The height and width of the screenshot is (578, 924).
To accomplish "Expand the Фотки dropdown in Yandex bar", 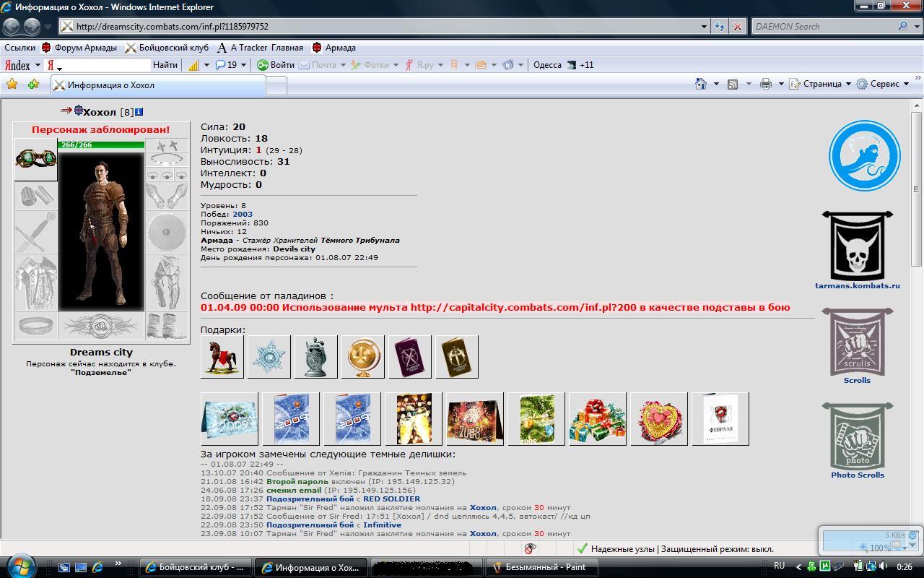I will [396, 65].
